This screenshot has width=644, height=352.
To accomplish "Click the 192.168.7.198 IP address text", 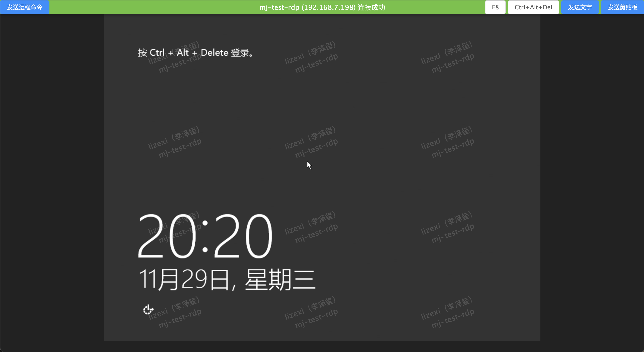I will pyautogui.click(x=329, y=7).
